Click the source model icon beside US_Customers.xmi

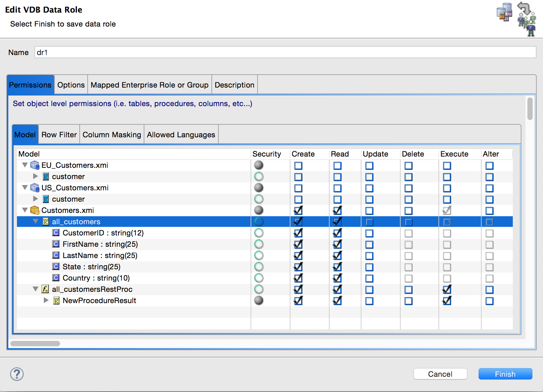34,188
